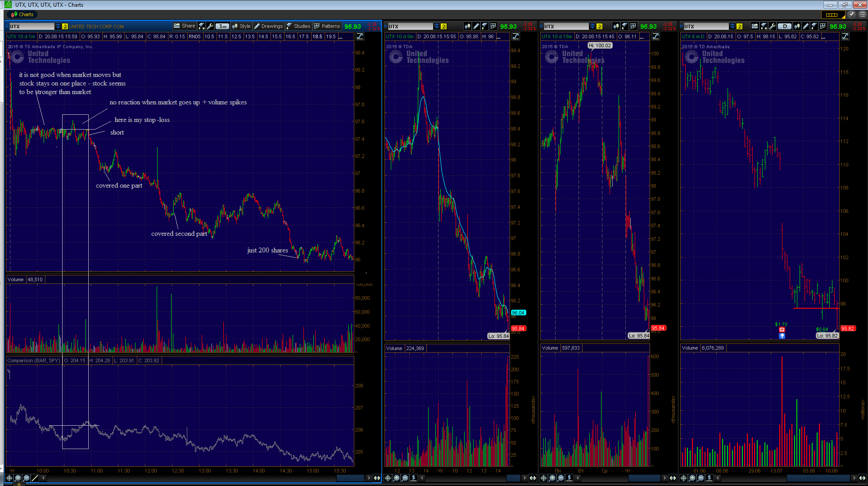This screenshot has width=868, height=486.
Task: Zoom in on first chart time axis
Action: pos(18,478)
